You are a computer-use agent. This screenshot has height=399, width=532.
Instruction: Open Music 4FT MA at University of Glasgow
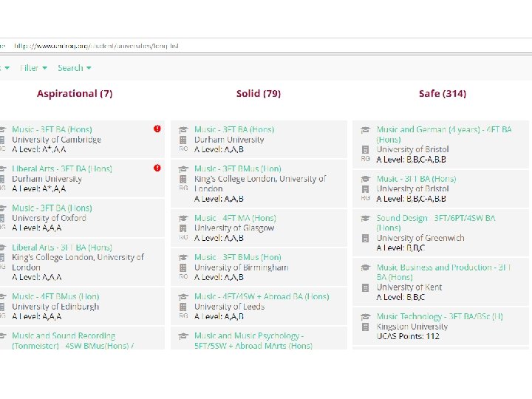[235, 218]
